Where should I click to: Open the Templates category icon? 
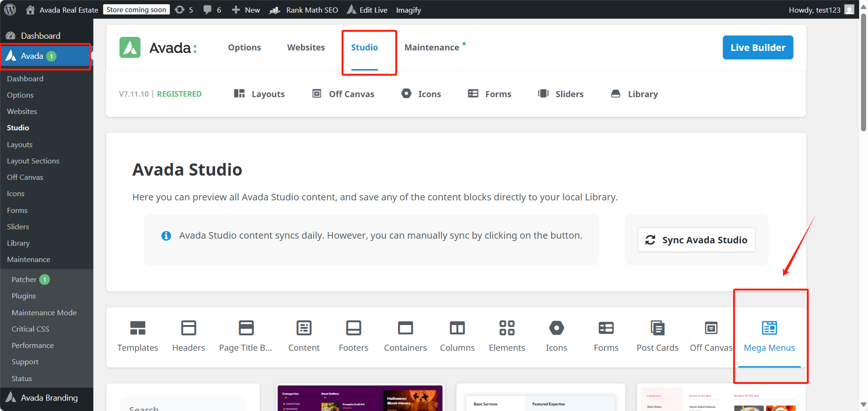point(138,328)
